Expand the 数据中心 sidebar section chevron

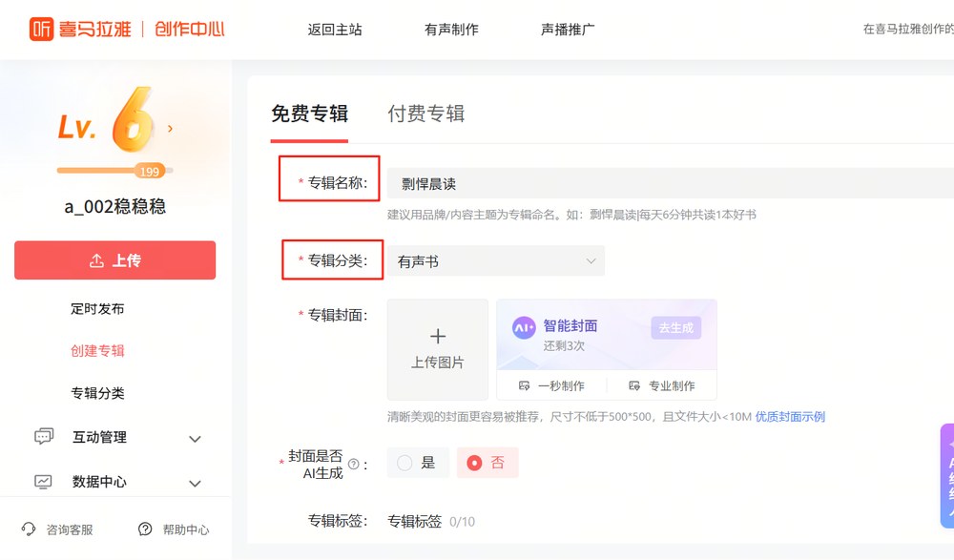point(195,484)
